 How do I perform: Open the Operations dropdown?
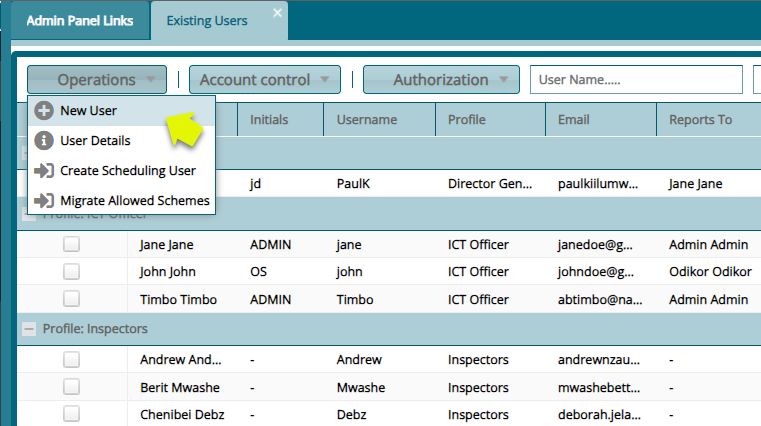(96, 80)
